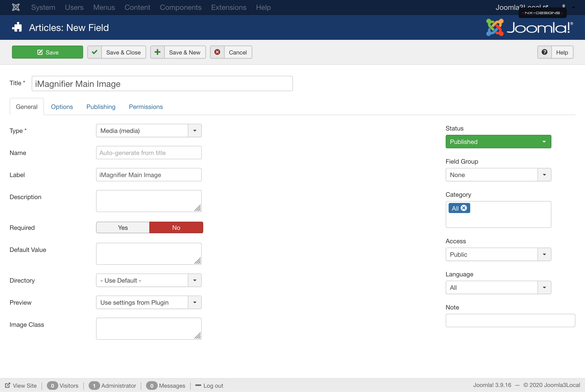The width and height of the screenshot is (585, 392).
Task: Open the Field Group dropdown
Action: point(498,175)
